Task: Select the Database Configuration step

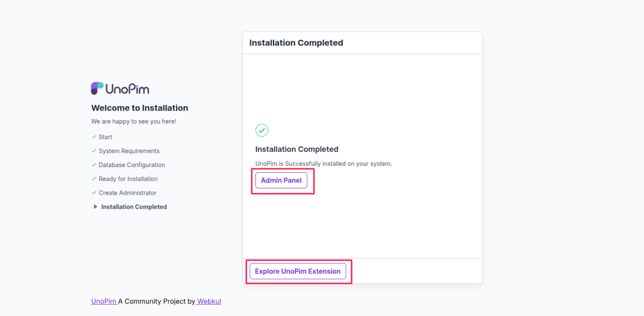Action: pos(132,165)
